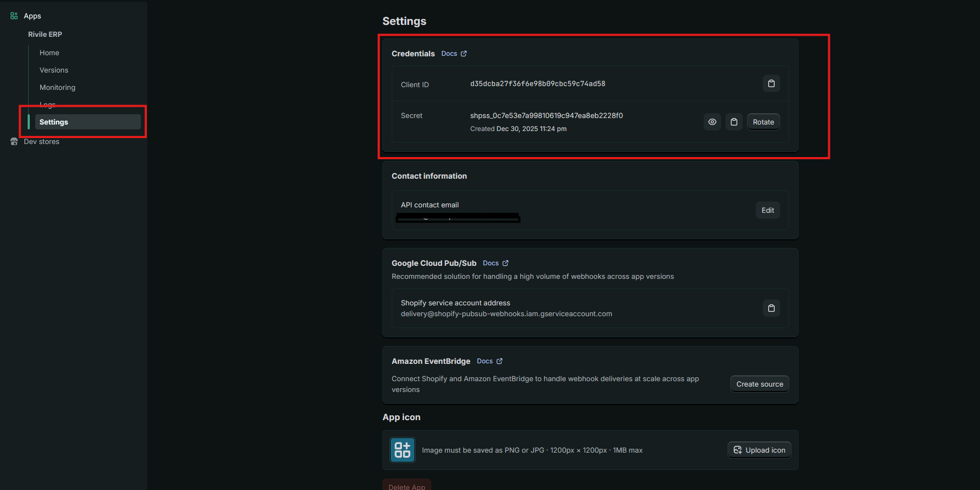The image size is (980, 490).
Task: Upload a new app icon
Action: 760,450
